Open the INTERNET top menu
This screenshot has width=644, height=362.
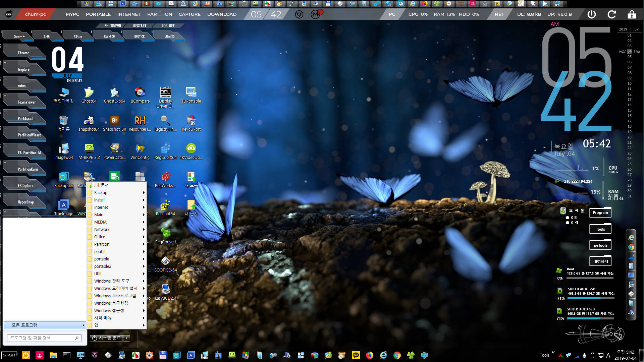(129, 14)
